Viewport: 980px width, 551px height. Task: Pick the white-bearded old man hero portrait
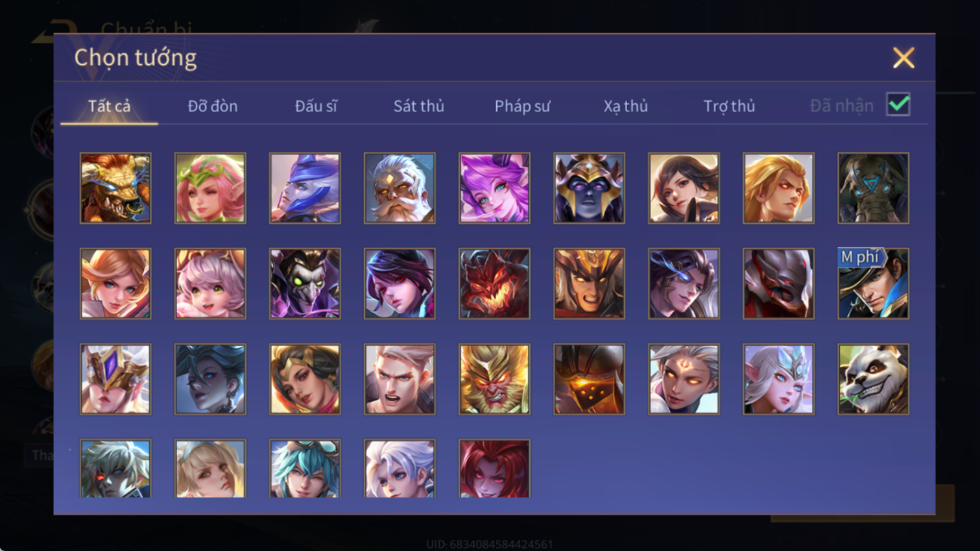click(x=400, y=188)
